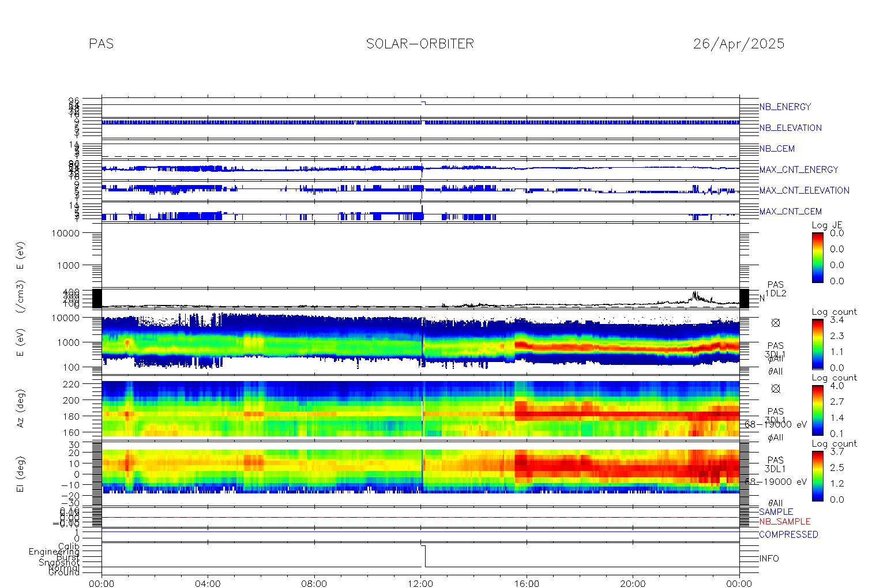Click the blue SAMPLE label
Viewport: 872px width, 588px height.
(x=776, y=512)
